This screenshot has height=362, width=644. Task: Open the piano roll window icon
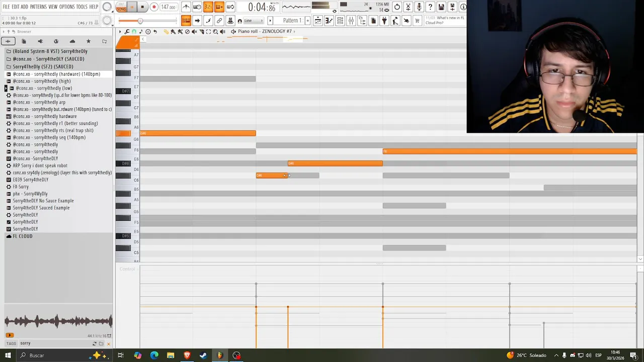coord(329,21)
